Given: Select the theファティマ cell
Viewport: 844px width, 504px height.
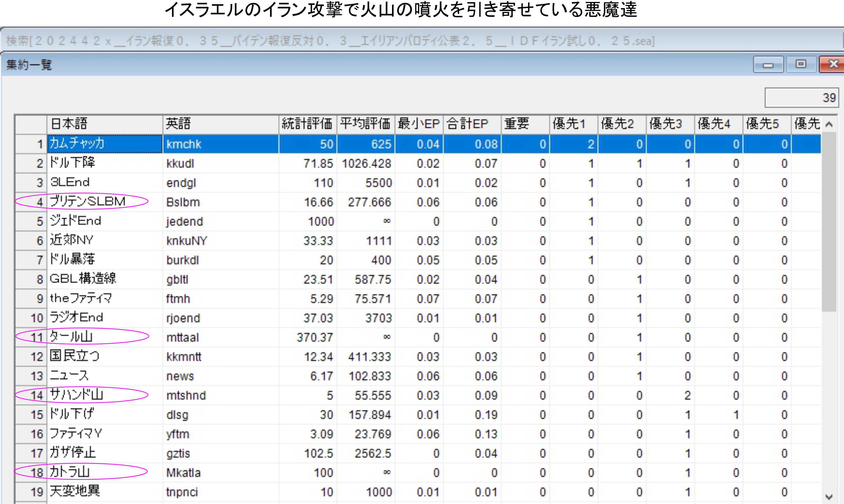Looking at the screenshot, I should point(105,299).
